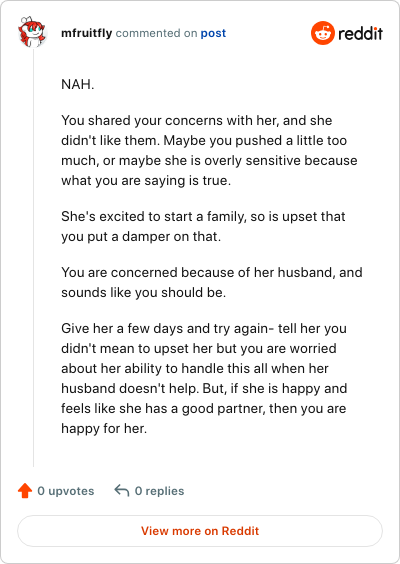Click the 'NAH.' verdict text
Image resolution: width=400 pixels, height=564 pixels.
(78, 85)
